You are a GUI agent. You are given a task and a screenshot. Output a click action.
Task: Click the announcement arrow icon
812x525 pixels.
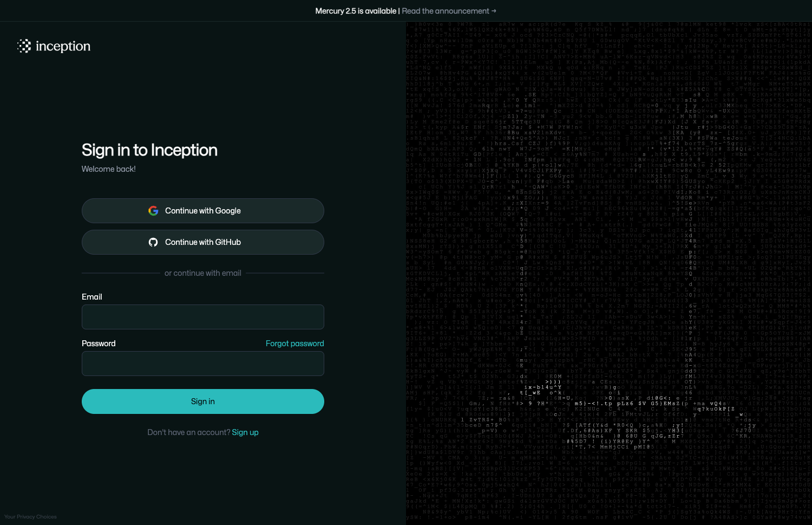pos(494,11)
